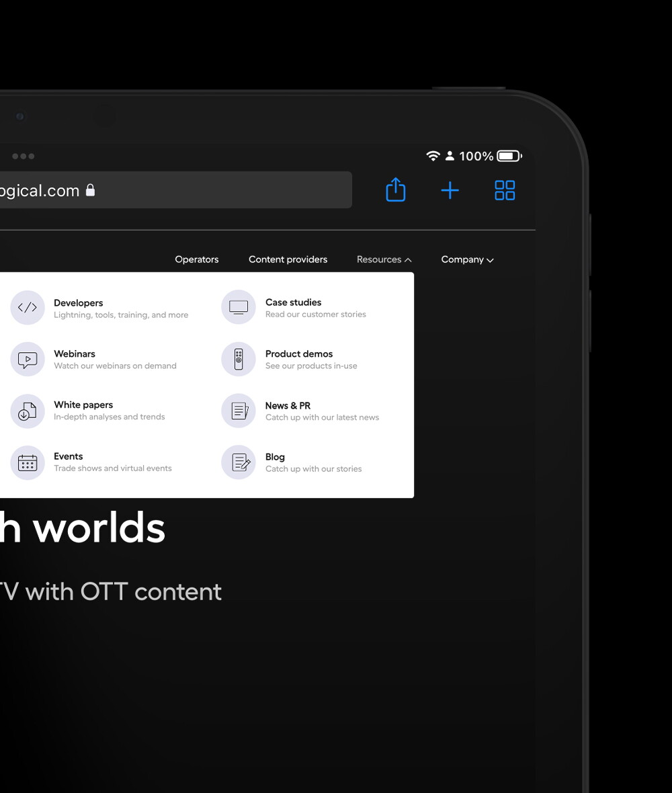Click the Developers code brackets icon

[x=28, y=308]
